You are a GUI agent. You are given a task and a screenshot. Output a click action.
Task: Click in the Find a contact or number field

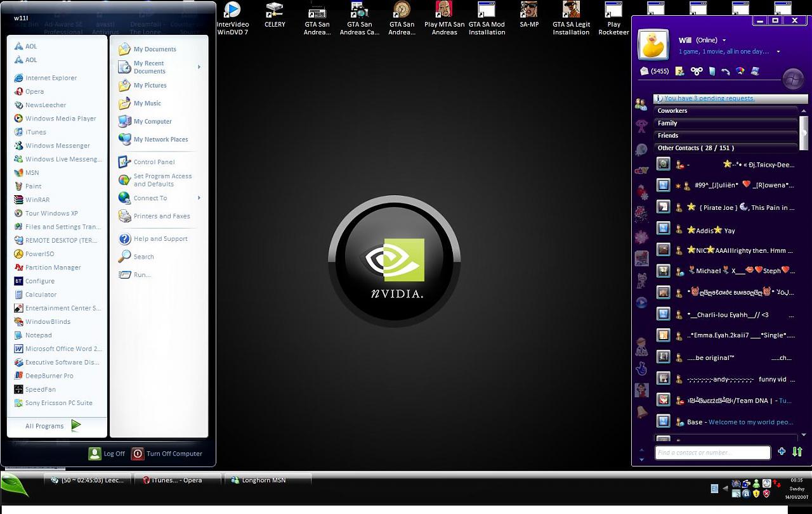(x=712, y=453)
